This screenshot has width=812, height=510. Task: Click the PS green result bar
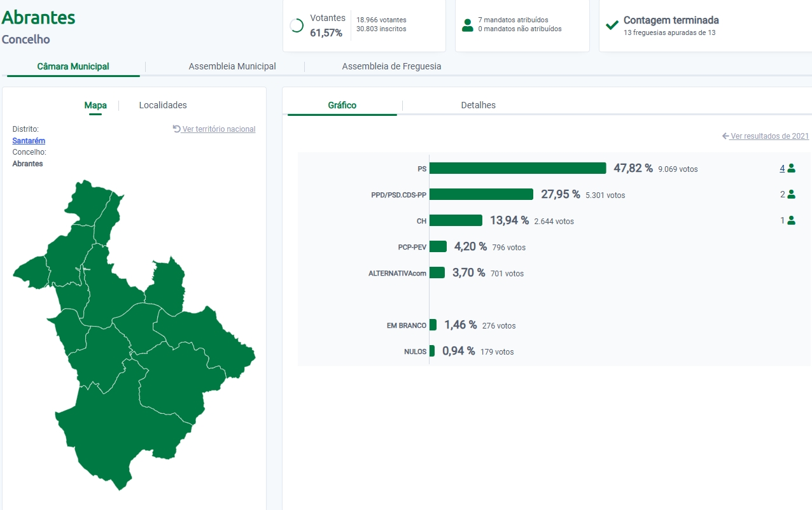click(x=517, y=168)
